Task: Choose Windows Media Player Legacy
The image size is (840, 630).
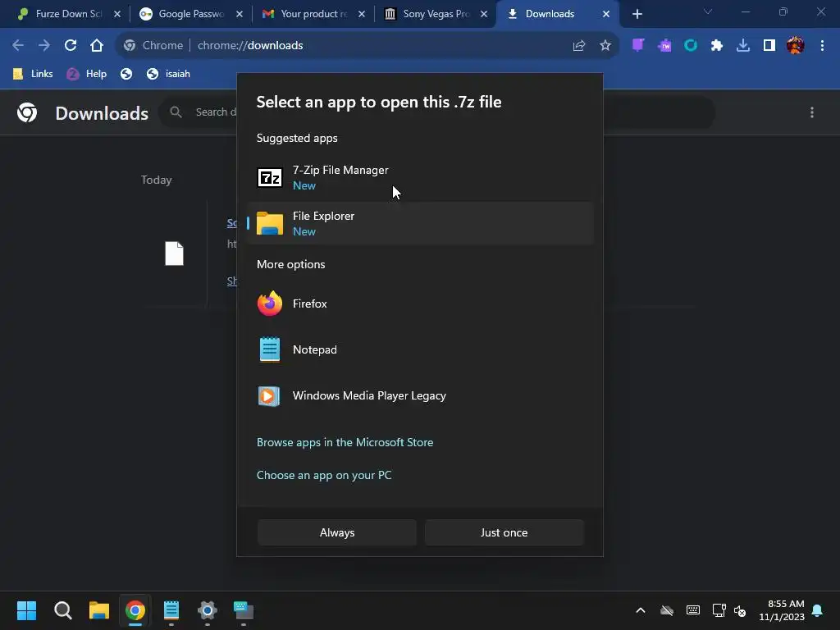Action: tap(420, 396)
